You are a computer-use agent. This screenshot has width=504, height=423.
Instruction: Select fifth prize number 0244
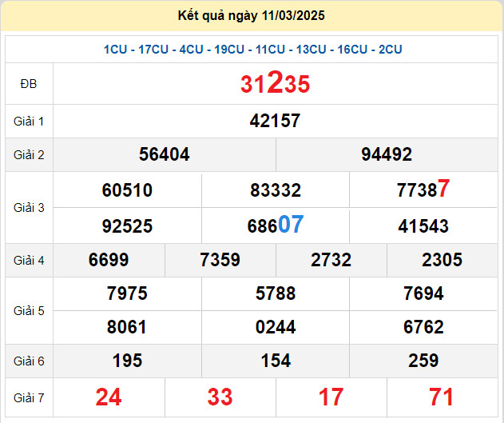[x=276, y=327]
